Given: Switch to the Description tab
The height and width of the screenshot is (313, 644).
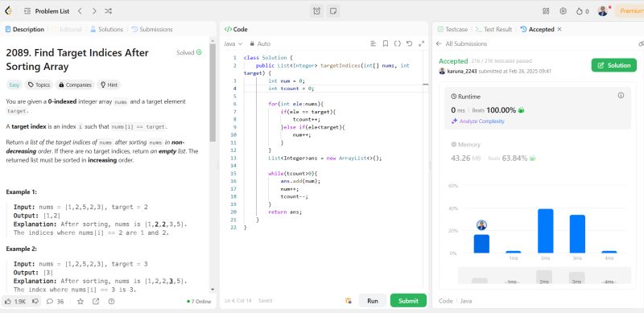Looking at the screenshot, I should [24, 29].
